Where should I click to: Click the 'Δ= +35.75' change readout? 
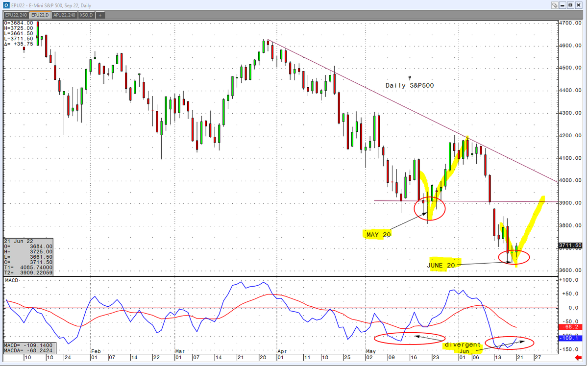(19, 44)
